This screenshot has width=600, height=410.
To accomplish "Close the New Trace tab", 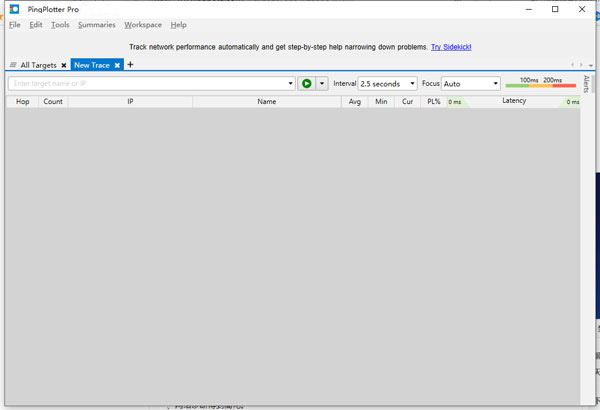I will tap(117, 65).
